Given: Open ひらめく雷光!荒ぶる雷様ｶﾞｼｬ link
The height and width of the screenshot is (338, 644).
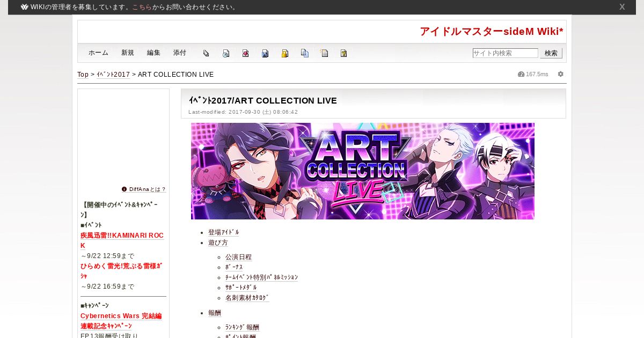Looking at the screenshot, I should pyautogui.click(x=121, y=271).
